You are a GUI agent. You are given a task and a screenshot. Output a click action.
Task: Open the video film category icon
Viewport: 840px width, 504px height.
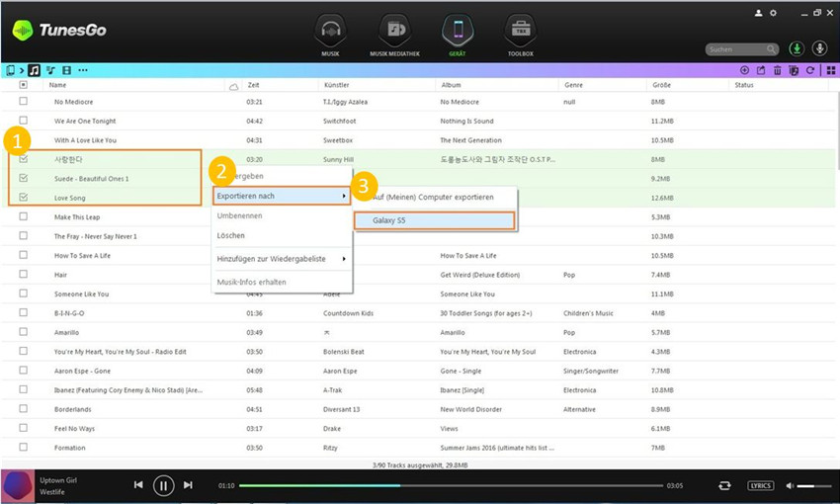click(67, 70)
